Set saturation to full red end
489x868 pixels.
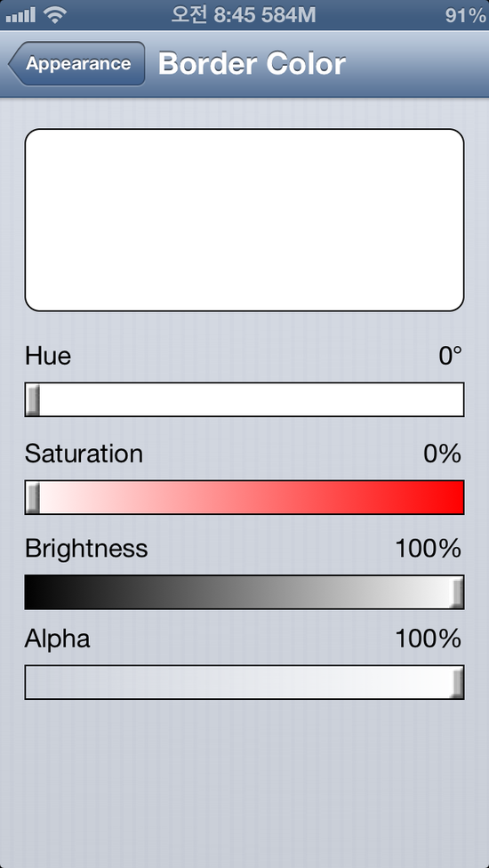(456, 498)
